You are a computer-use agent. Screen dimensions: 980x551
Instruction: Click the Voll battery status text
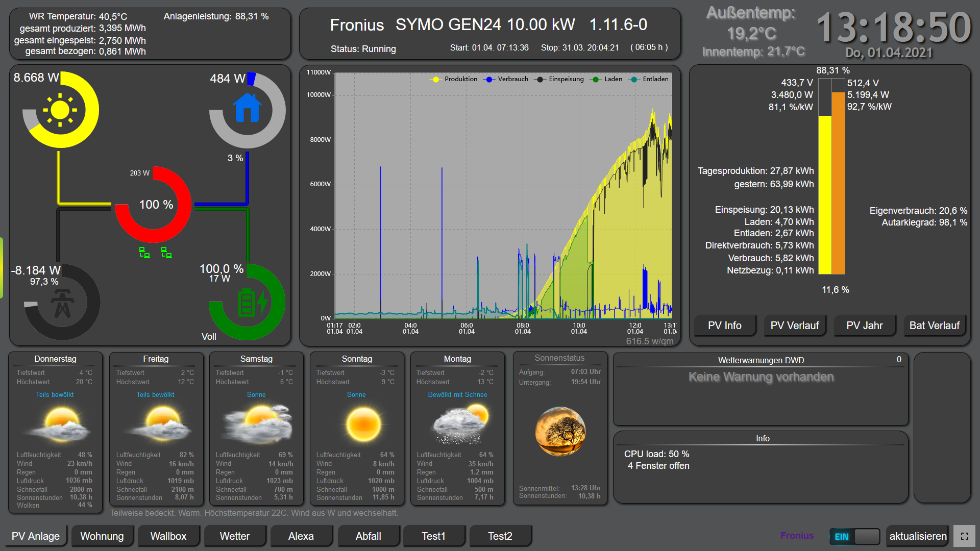(x=209, y=337)
